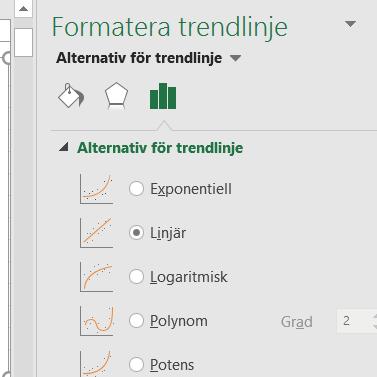The width and height of the screenshot is (377, 377).
Task: Click the Linjär trendline preview icon
Action: click(x=96, y=233)
